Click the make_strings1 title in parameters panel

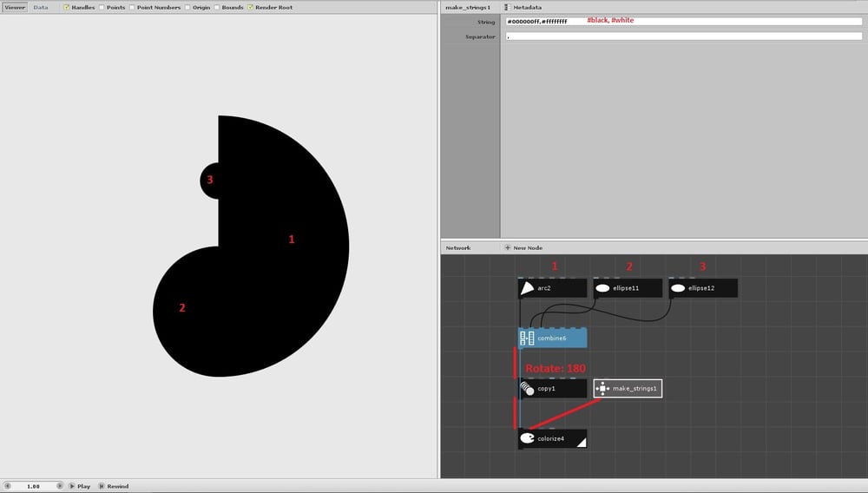468,7
